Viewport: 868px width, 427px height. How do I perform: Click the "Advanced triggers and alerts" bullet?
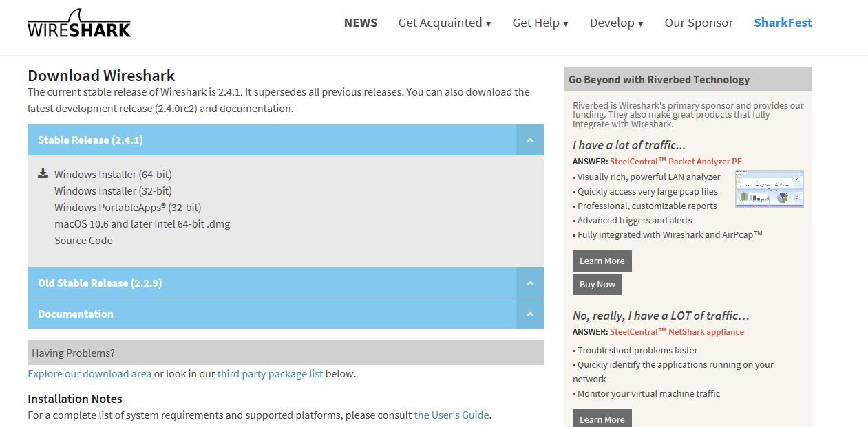(x=633, y=220)
